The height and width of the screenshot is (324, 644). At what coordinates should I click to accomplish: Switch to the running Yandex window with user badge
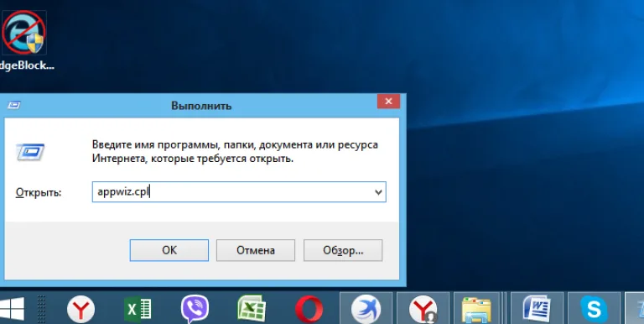tap(423, 308)
